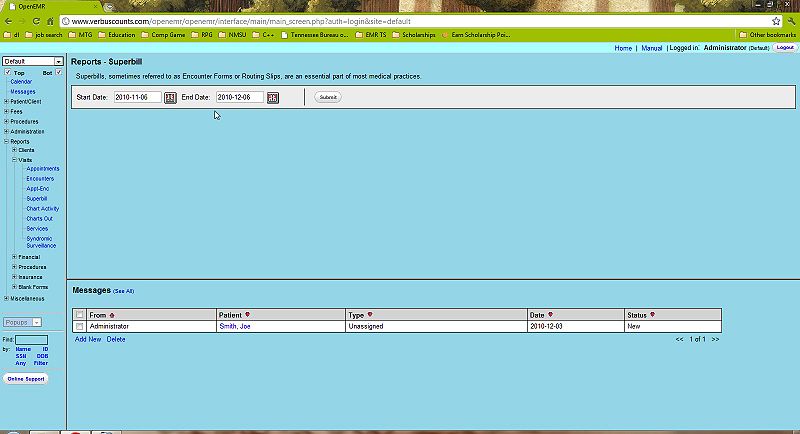
Task: Open the browser home page
Action: click(50, 21)
